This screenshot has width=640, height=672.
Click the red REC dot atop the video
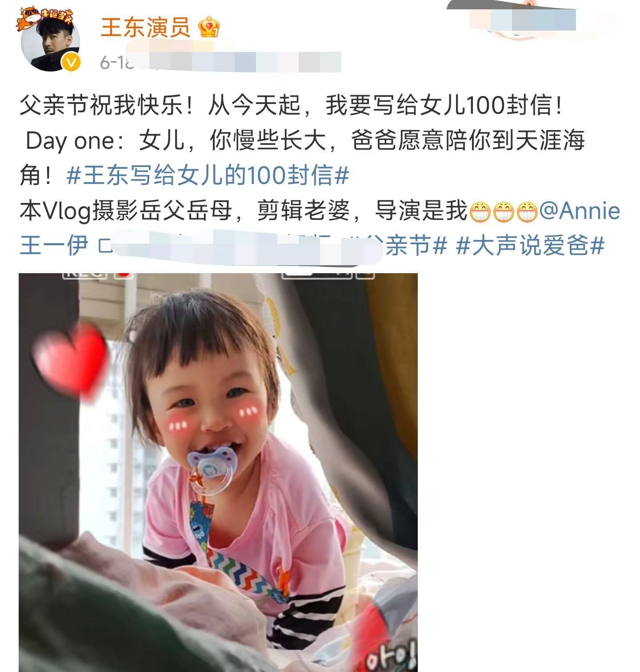124,275
